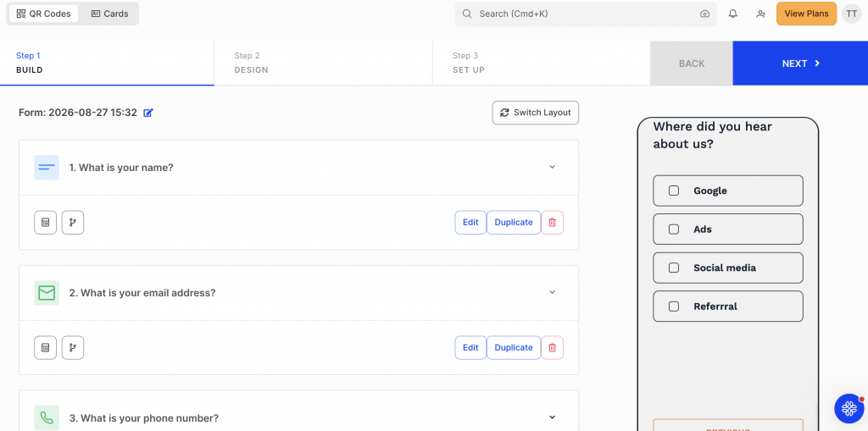
Task: Check the Google option checkbox
Action: coord(674,191)
